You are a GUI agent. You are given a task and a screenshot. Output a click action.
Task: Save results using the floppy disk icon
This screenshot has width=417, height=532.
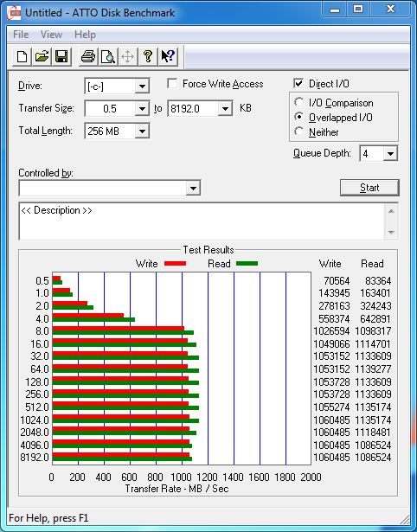tap(61, 56)
